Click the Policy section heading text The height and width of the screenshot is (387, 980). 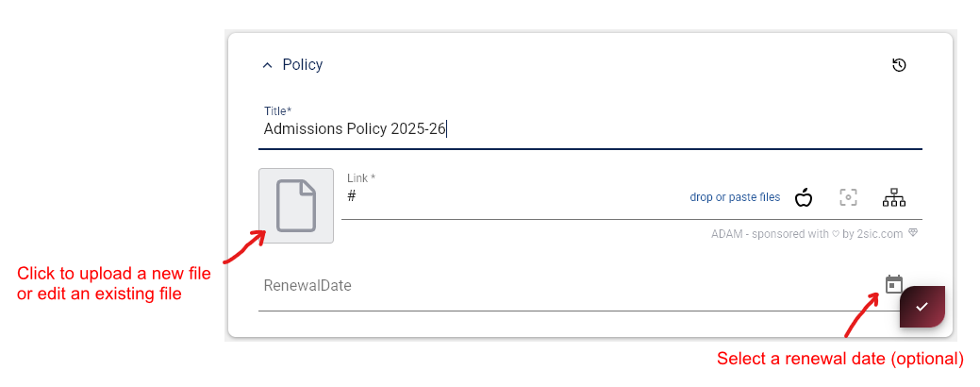[303, 65]
